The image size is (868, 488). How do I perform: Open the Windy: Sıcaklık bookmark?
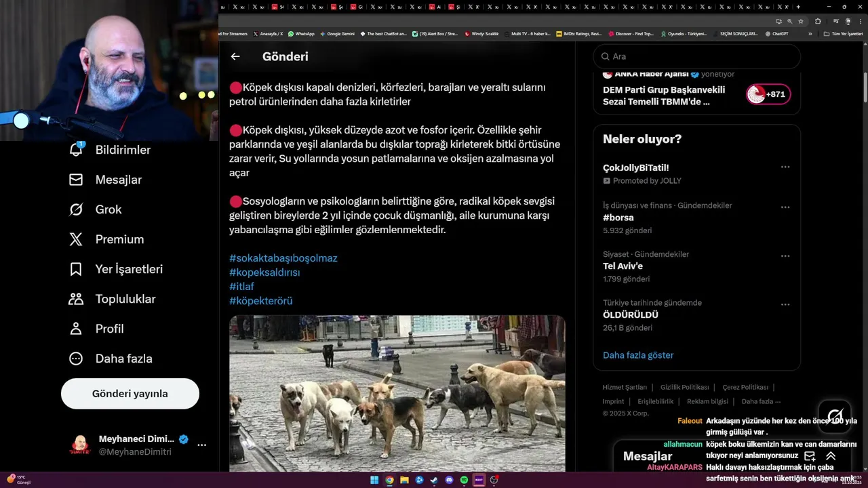481,33
